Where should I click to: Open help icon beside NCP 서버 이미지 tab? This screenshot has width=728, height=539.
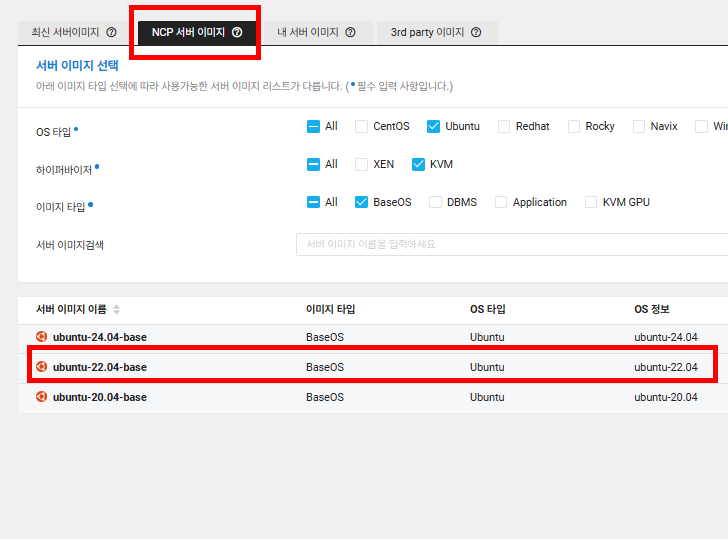237,32
